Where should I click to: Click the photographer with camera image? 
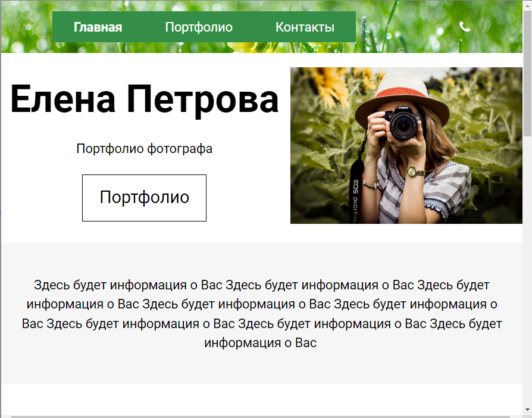click(406, 145)
